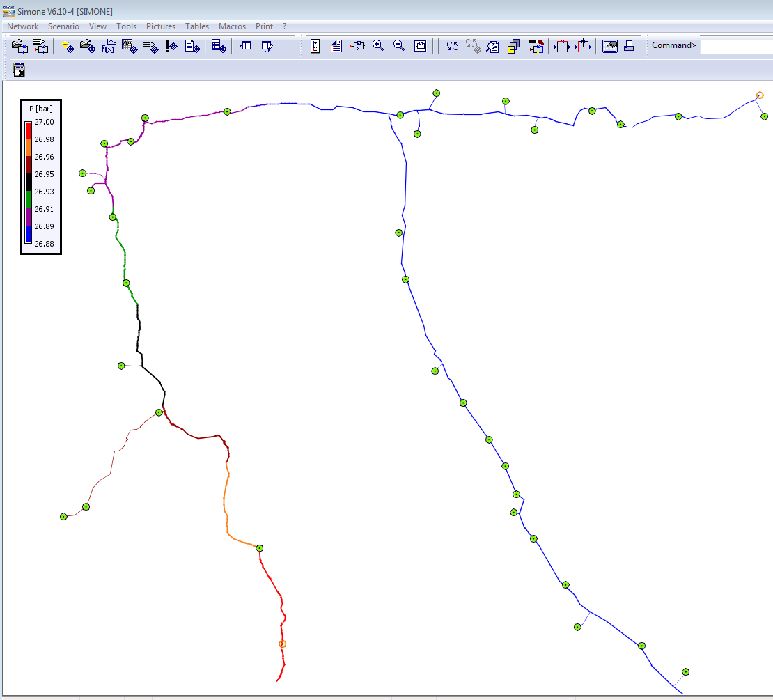Click the red 27.00 legend color swatch
This screenshot has width=773, height=700.
28,130
